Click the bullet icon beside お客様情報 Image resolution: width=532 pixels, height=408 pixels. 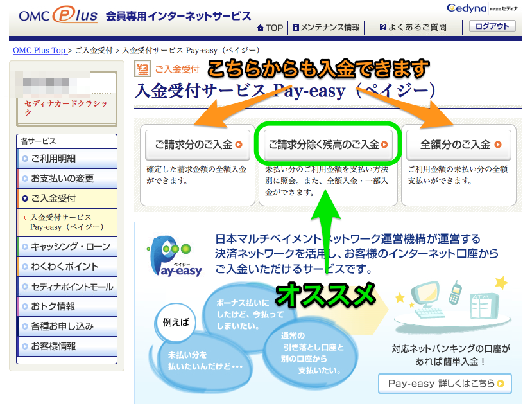[x=25, y=346]
